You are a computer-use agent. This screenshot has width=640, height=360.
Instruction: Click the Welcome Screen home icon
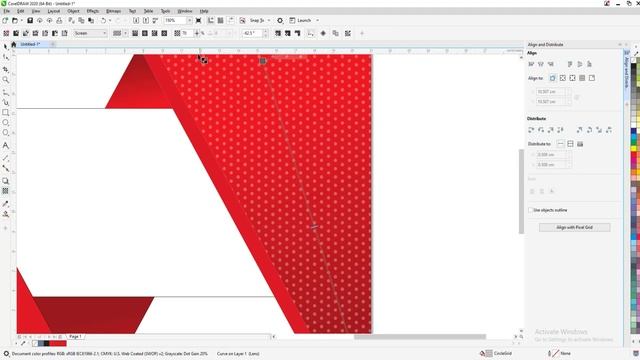pos(13,44)
